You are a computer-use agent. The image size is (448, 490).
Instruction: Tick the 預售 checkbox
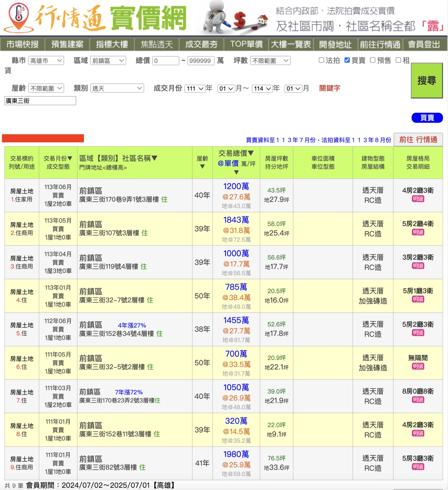coord(373,60)
